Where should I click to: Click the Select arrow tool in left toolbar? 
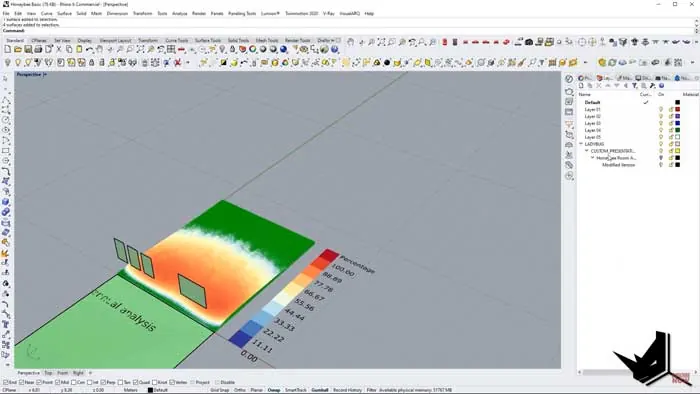coord(6,79)
